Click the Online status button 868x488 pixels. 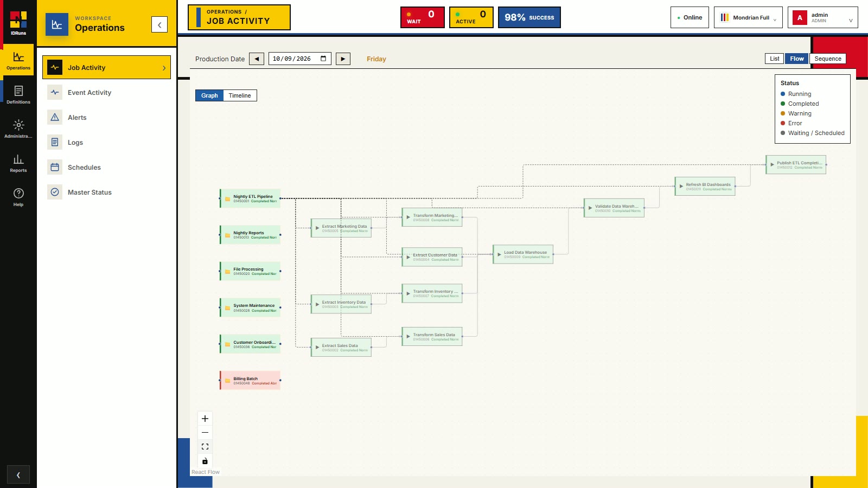pyautogui.click(x=690, y=17)
